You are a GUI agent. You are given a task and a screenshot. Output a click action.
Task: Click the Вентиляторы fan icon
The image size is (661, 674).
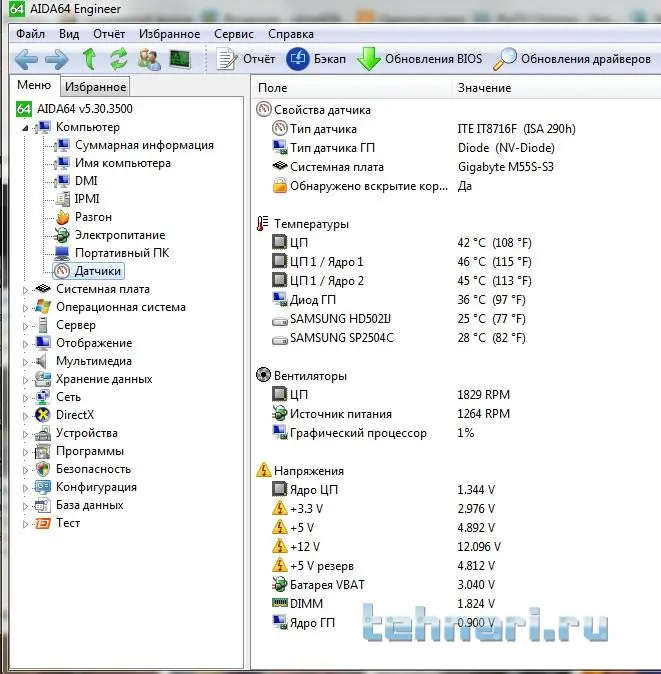point(263,375)
